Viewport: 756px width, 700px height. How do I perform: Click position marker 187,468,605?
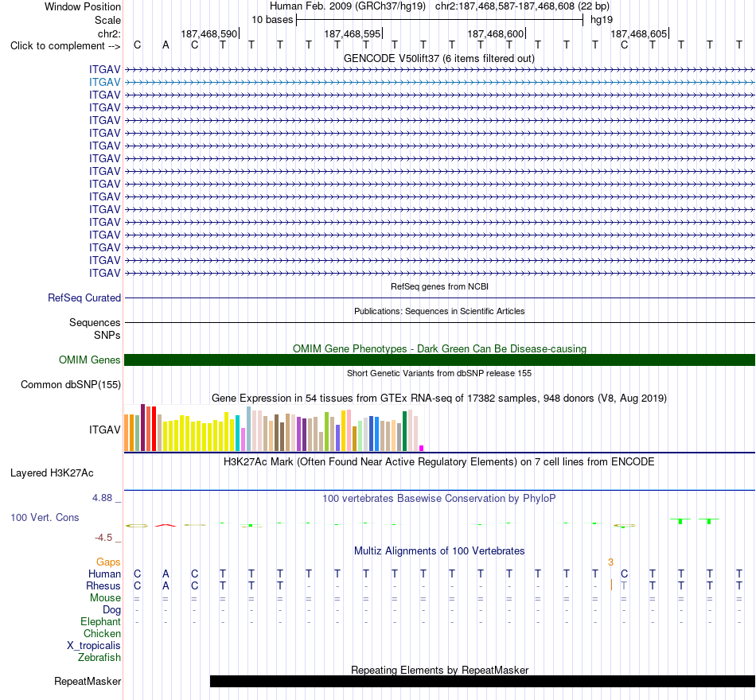pyautogui.click(x=639, y=33)
